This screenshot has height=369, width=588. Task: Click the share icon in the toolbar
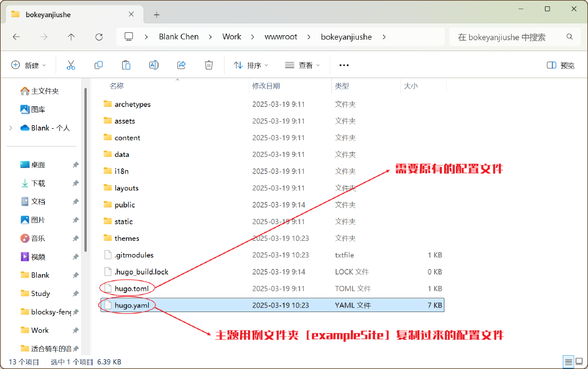(x=181, y=65)
